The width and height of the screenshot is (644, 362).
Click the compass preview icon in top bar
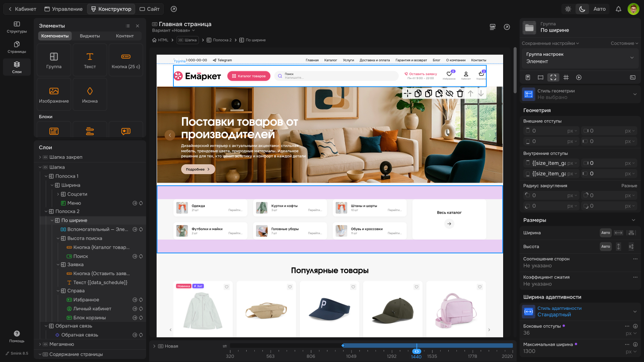coord(173,9)
